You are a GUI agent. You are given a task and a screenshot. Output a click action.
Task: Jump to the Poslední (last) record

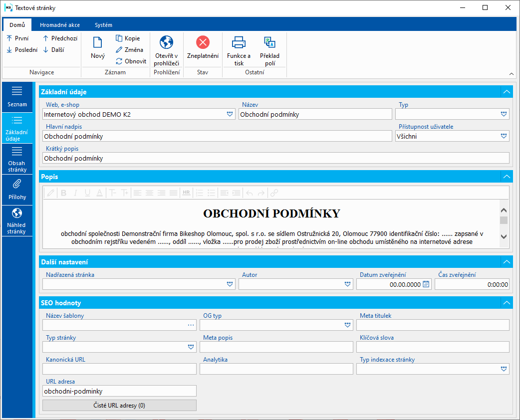[22, 50]
